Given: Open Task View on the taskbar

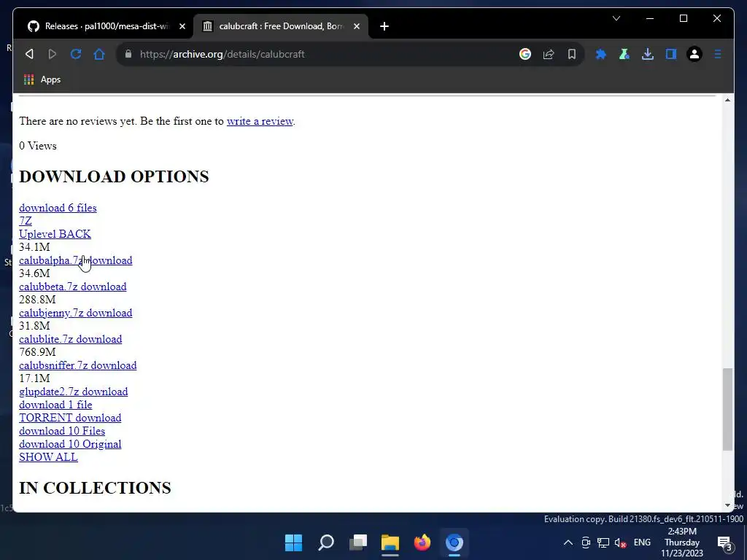Looking at the screenshot, I should [x=357, y=542].
